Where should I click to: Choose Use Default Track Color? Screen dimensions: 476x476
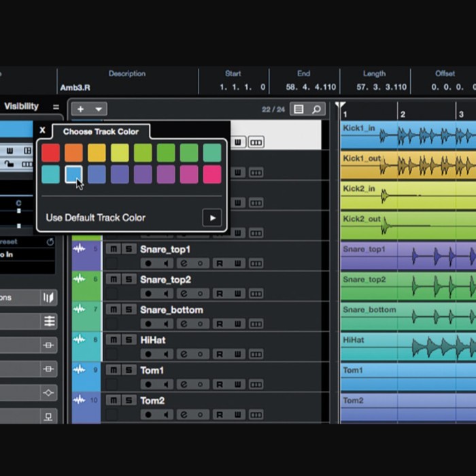point(96,218)
